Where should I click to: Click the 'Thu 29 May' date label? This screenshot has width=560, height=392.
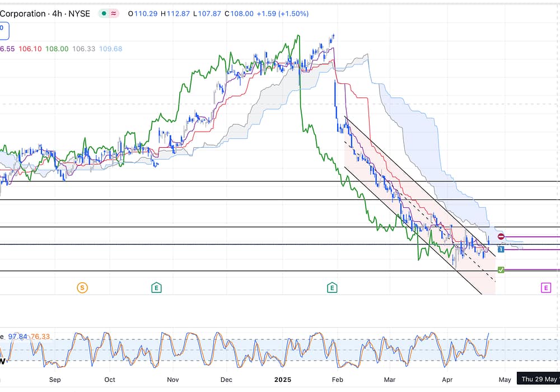coord(538,379)
